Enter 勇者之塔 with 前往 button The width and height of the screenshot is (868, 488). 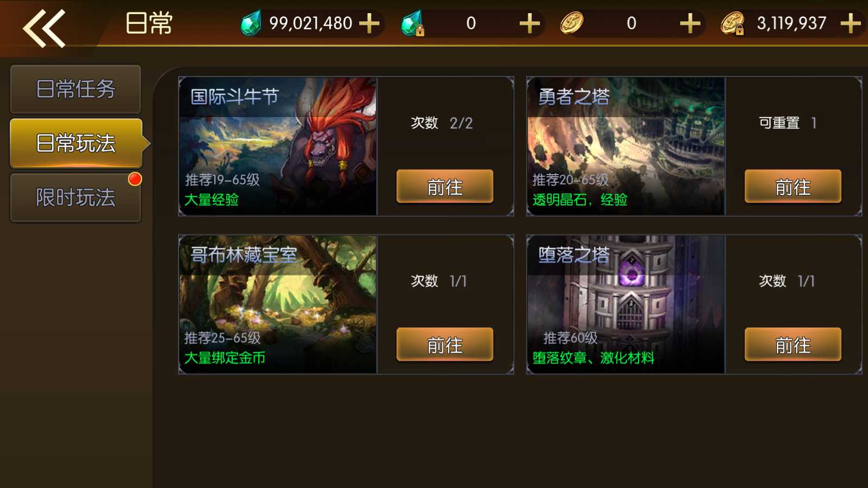[x=793, y=187]
